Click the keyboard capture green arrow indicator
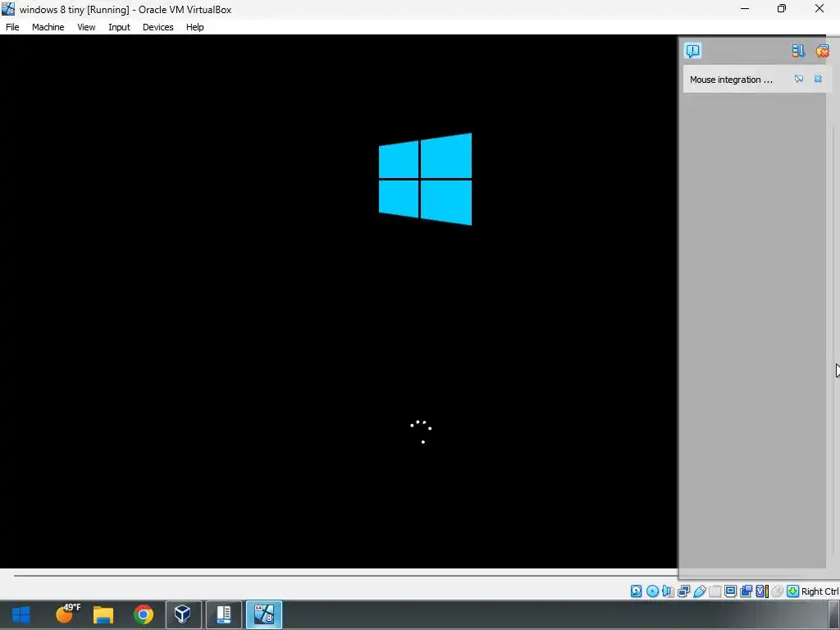 click(x=793, y=591)
